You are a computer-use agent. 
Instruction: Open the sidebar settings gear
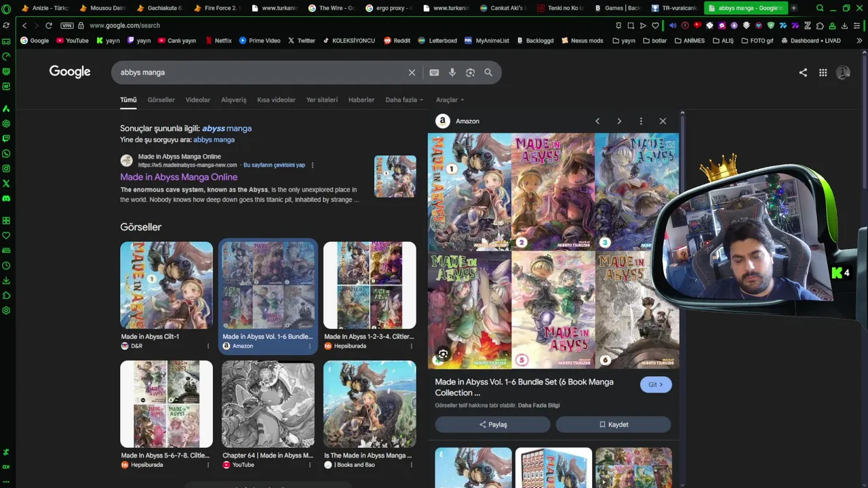click(x=6, y=310)
